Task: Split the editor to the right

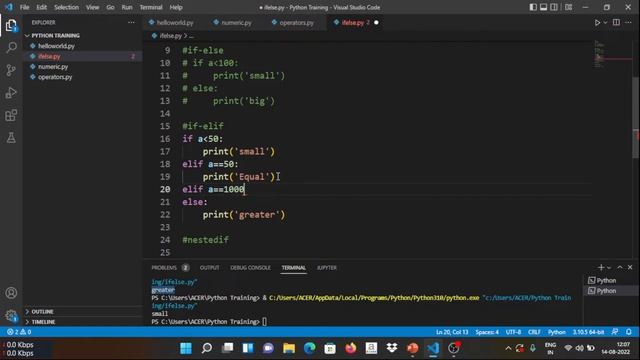Action: pos(616,22)
